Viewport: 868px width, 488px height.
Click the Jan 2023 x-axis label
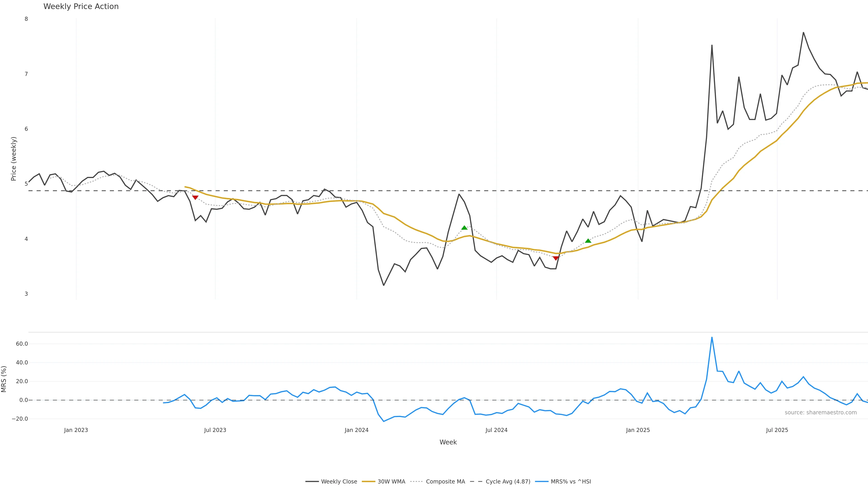coord(76,430)
